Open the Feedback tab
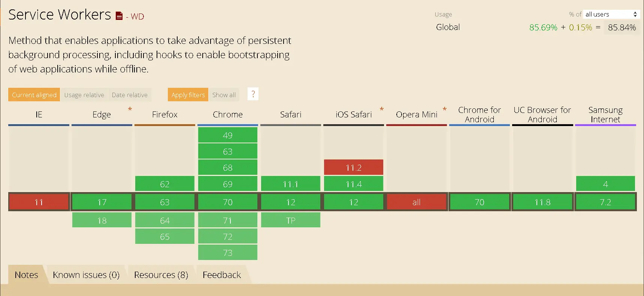The width and height of the screenshot is (644, 296). 222,275
